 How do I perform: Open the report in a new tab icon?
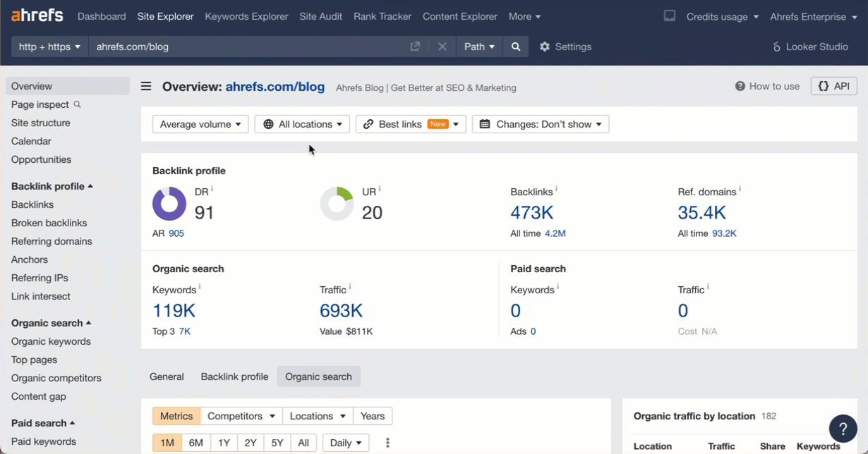tap(415, 47)
